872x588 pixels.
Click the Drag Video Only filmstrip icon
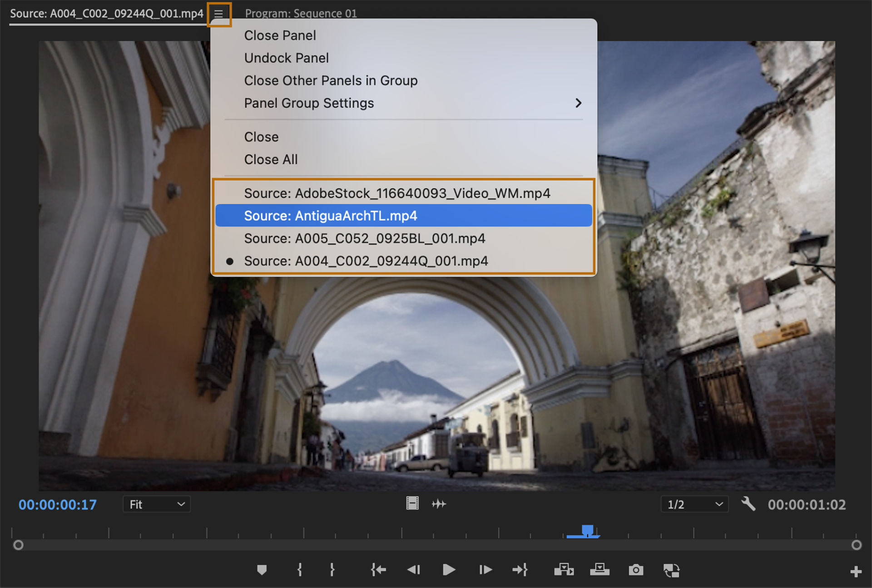click(412, 504)
